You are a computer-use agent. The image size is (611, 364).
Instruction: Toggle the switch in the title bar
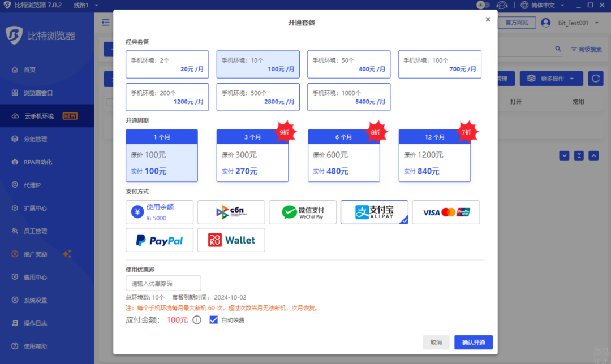click(x=484, y=5)
